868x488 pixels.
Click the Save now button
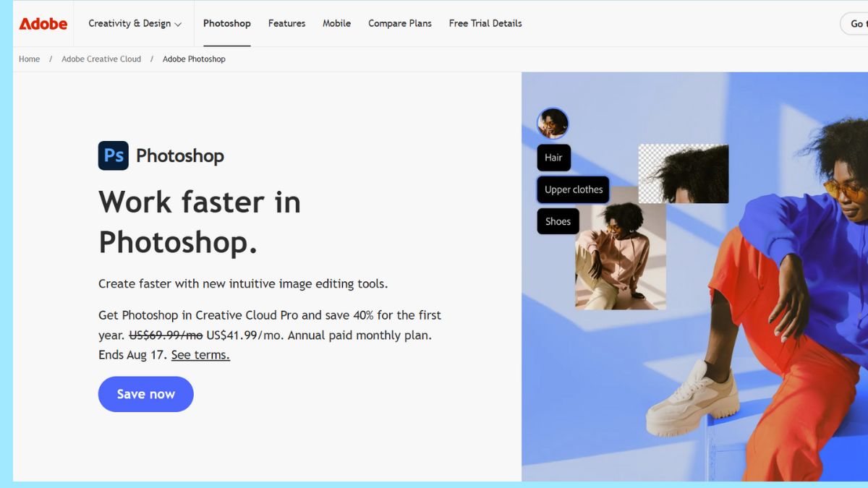[146, 394]
